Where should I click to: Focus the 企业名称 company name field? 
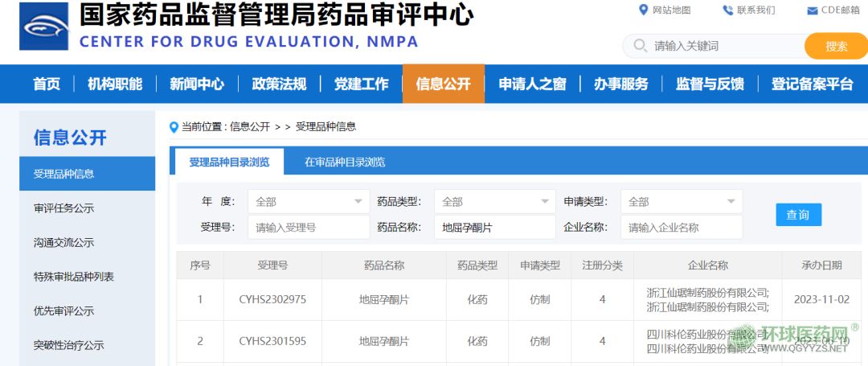(x=681, y=228)
